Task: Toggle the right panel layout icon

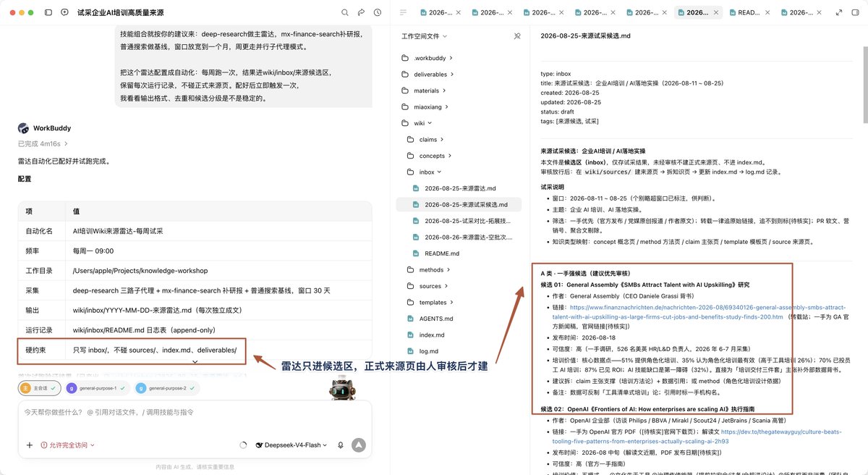Action: (x=854, y=12)
